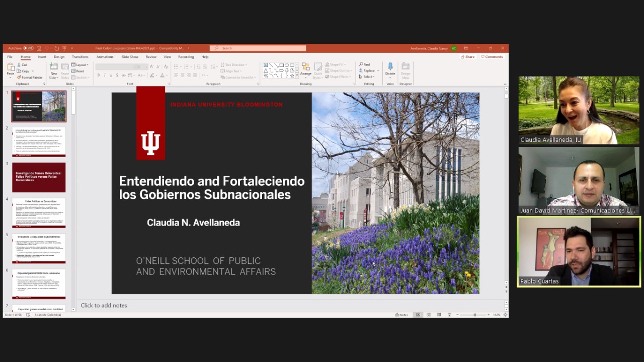Toggle the Notes pane in status bar

point(401,315)
